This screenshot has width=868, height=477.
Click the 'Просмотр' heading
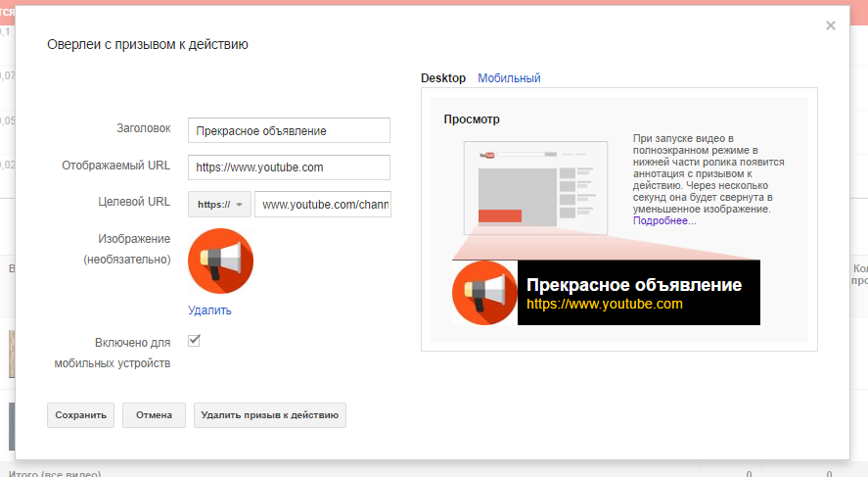point(472,119)
